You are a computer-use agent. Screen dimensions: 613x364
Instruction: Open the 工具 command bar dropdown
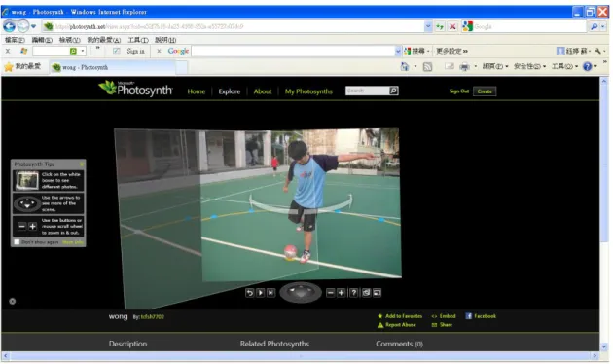click(565, 66)
